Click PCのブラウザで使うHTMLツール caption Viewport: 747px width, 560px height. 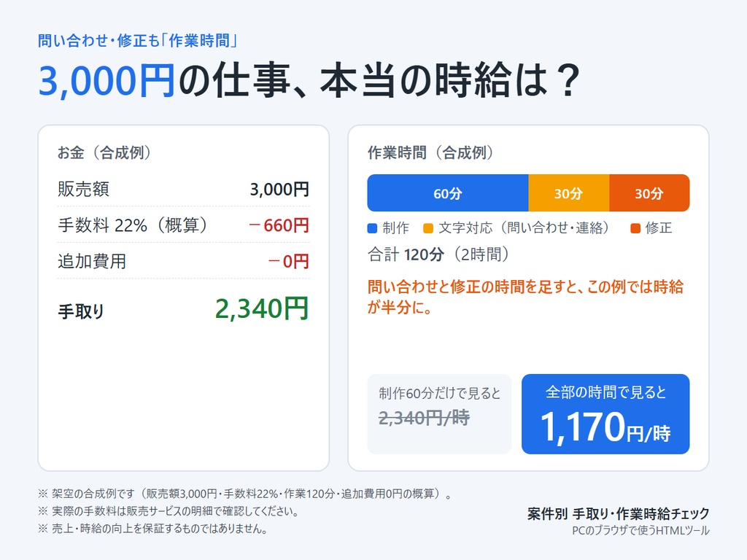[640, 531]
